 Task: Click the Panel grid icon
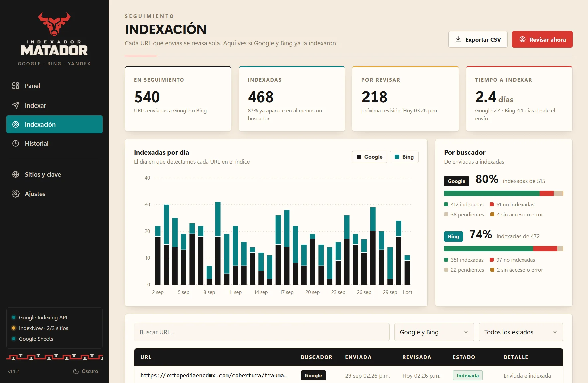tap(16, 86)
